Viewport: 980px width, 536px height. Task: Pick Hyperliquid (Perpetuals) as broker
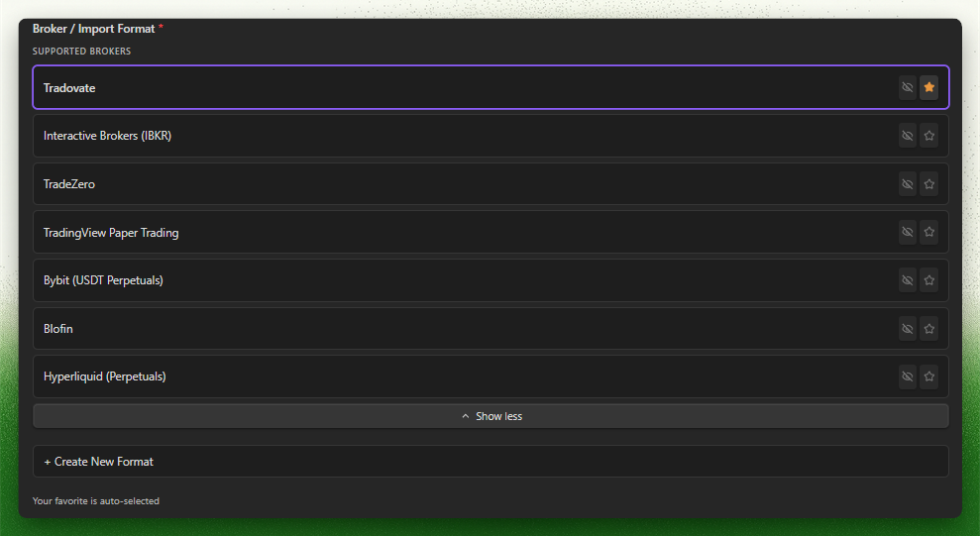pos(490,376)
